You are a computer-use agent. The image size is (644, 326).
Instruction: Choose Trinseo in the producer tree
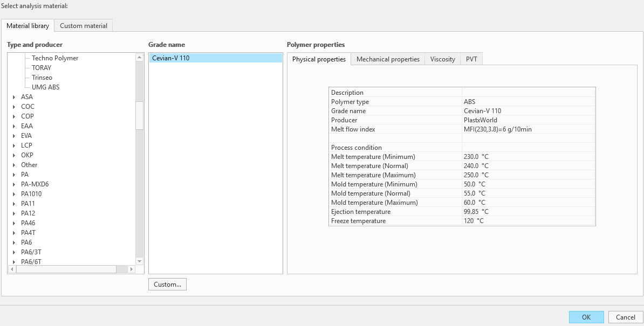pyautogui.click(x=42, y=78)
